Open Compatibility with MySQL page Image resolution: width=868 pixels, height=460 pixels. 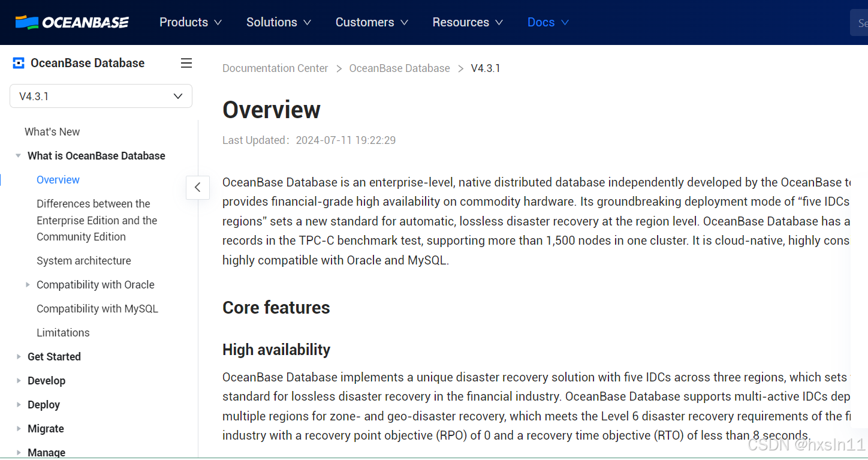click(x=97, y=309)
